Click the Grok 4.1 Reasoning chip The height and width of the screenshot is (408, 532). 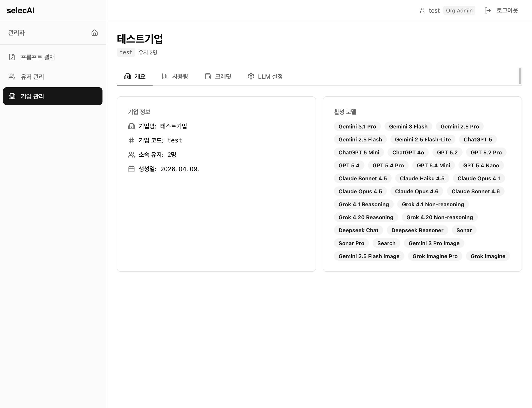(364, 204)
